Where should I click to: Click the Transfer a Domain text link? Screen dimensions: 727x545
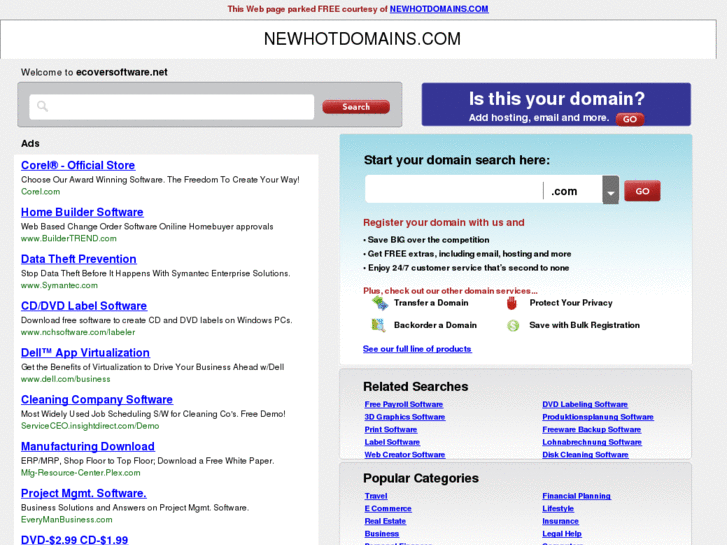point(431,303)
